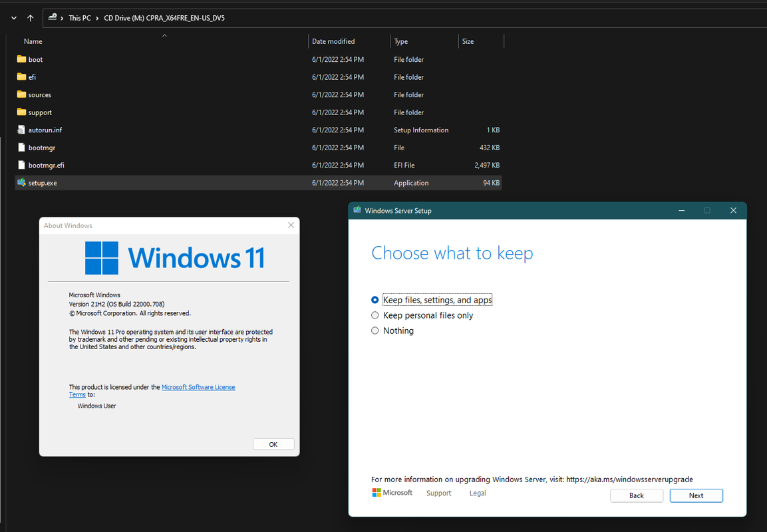Click This PC in the breadcrumb
767x532 pixels.
coord(80,18)
